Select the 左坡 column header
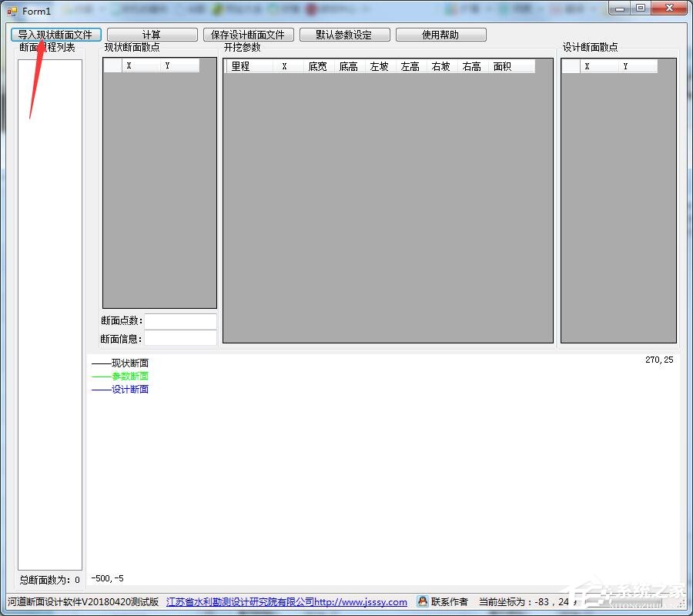Screen dimensions: 693x616 pyautogui.click(x=380, y=66)
